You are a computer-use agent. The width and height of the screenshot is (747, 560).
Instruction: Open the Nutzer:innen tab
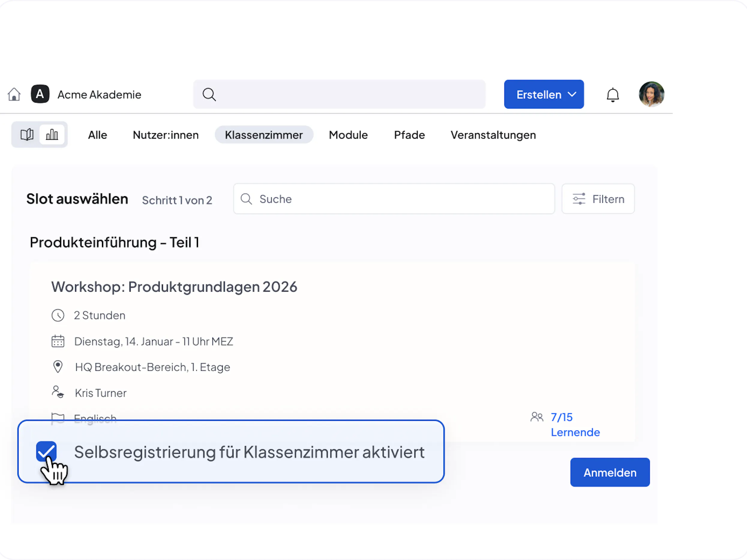click(166, 135)
